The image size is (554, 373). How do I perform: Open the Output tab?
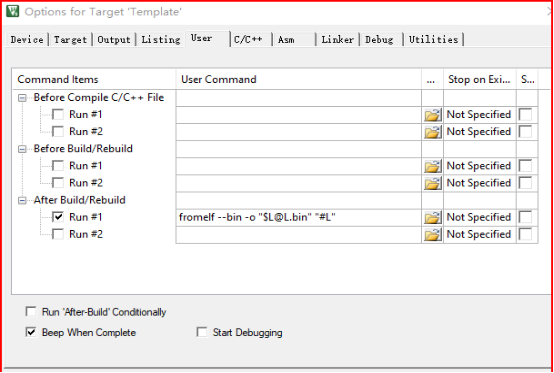point(114,40)
